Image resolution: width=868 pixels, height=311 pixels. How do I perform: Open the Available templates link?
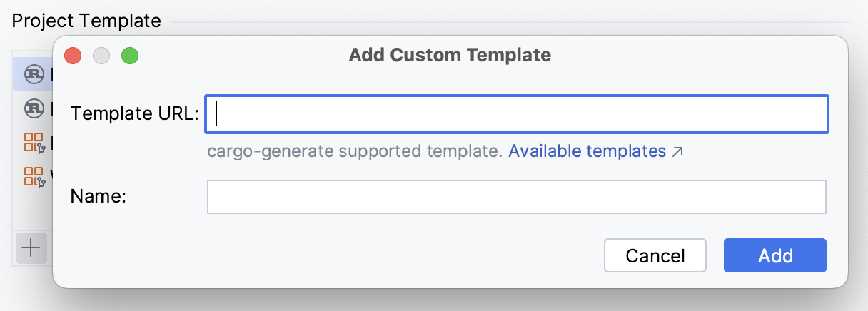point(587,151)
